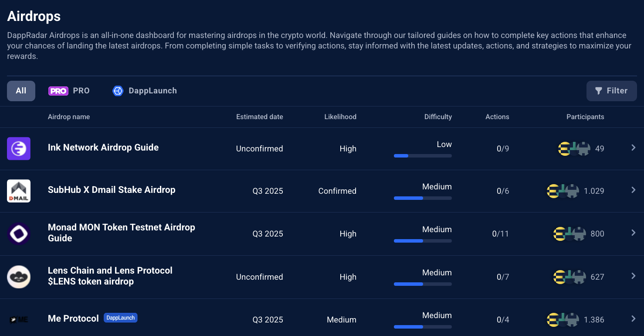Click the Dmail logo icon
Screen dimensions: 644x336
tap(19, 191)
